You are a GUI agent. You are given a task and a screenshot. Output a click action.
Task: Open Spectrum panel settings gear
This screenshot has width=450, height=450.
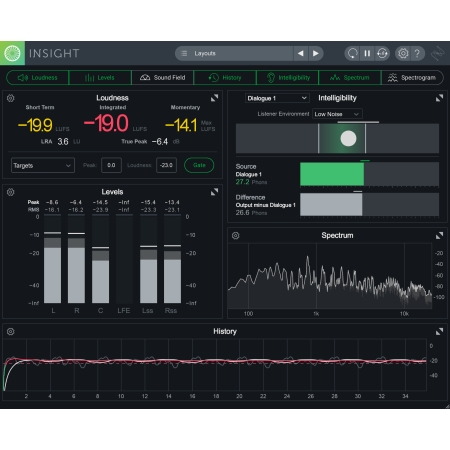tap(236, 235)
